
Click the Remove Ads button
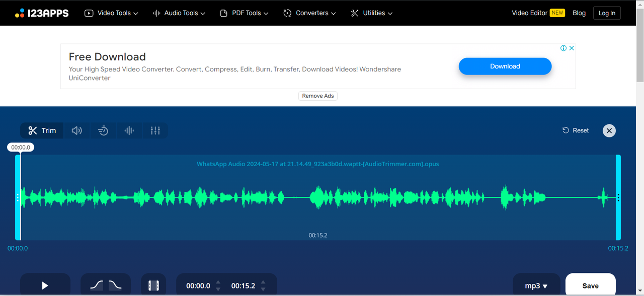(x=318, y=96)
